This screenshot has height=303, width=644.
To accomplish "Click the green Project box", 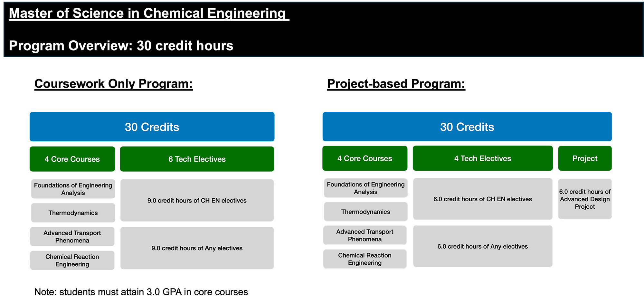I will (x=585, y=158).
